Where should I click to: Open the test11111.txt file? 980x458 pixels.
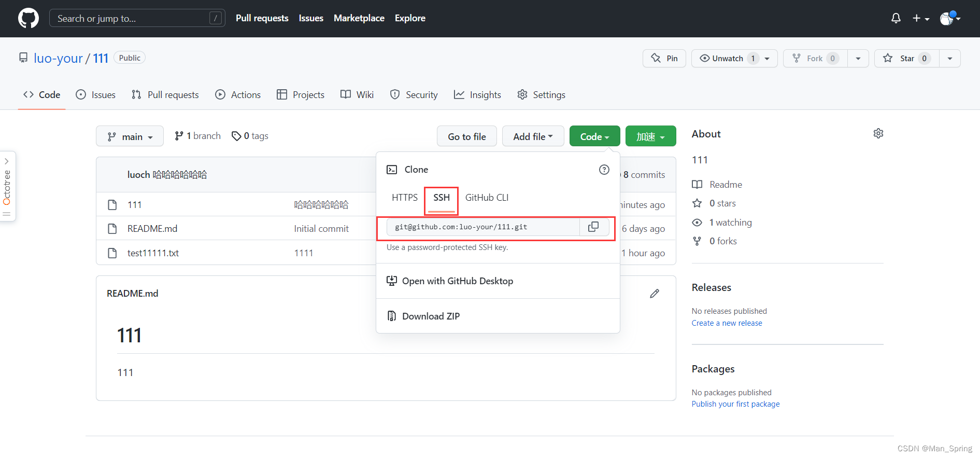(153, 253)
